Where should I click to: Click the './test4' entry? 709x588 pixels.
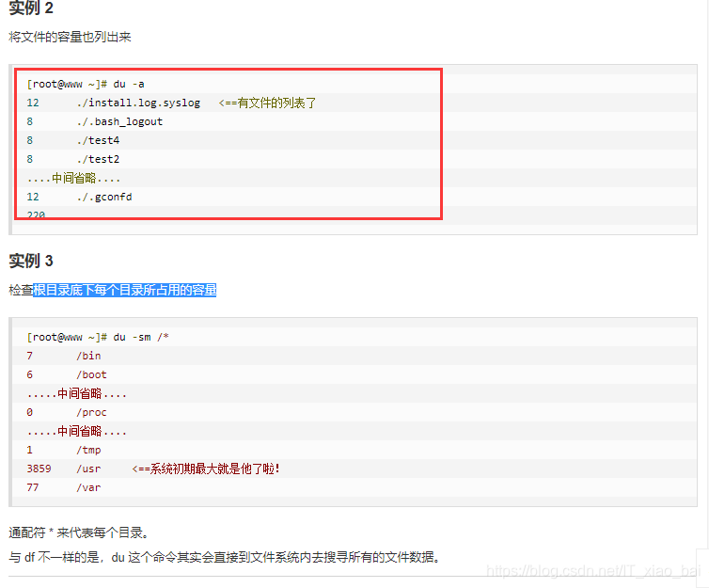click(98, 141)
